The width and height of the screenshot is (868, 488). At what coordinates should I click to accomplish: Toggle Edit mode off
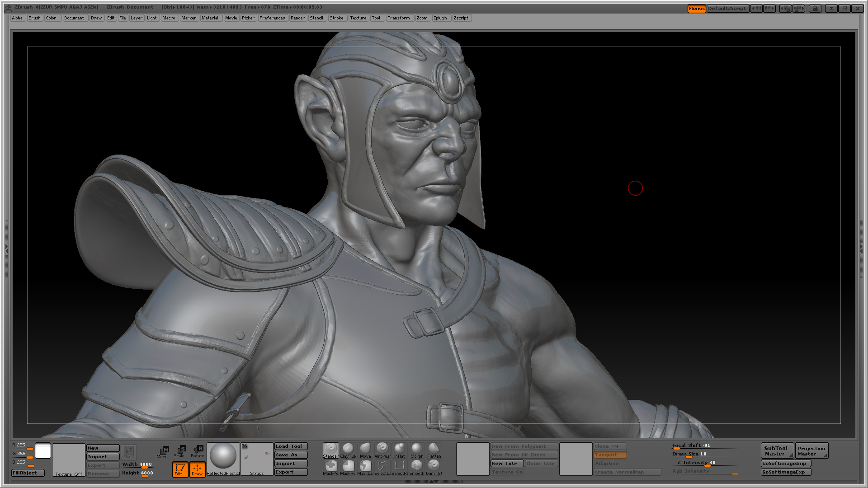(x=180, y=469)
